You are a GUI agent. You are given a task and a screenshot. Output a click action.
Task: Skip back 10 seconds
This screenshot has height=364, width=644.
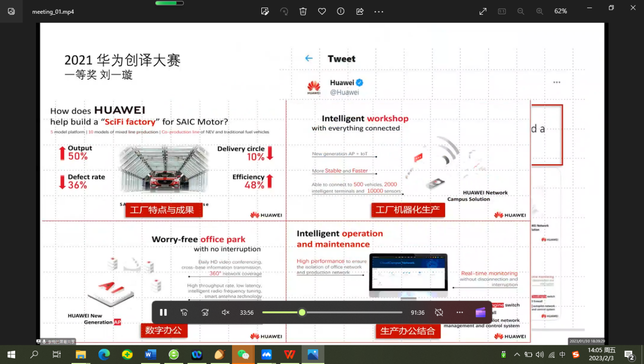pyautogui.click(x=184, y=313)
